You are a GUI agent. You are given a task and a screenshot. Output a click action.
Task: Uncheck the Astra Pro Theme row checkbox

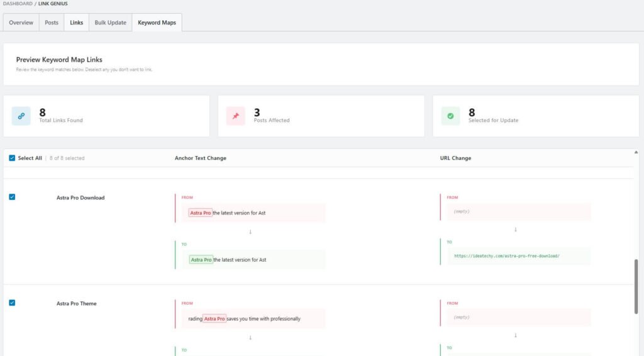tap(12, 303)
